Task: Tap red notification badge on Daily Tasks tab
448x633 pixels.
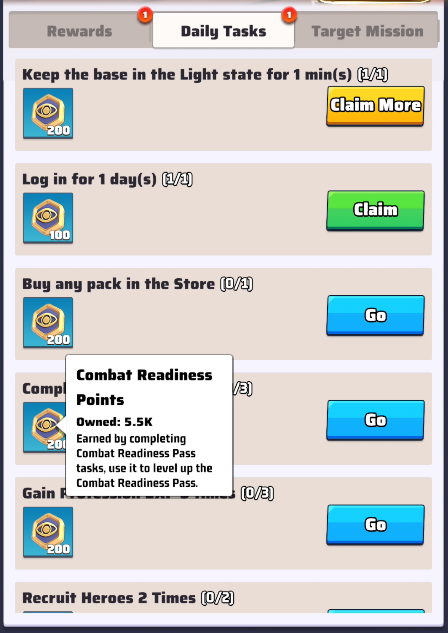Action: tap(289, 15)
